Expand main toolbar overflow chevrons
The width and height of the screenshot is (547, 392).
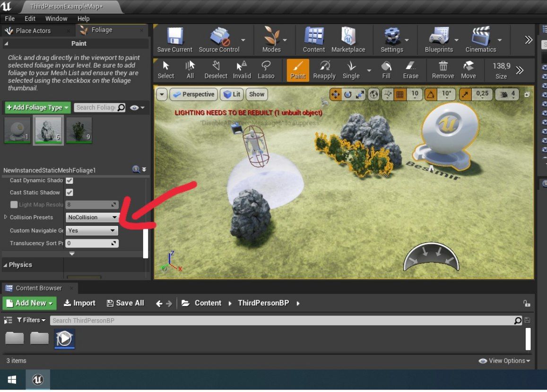[529, 40]
